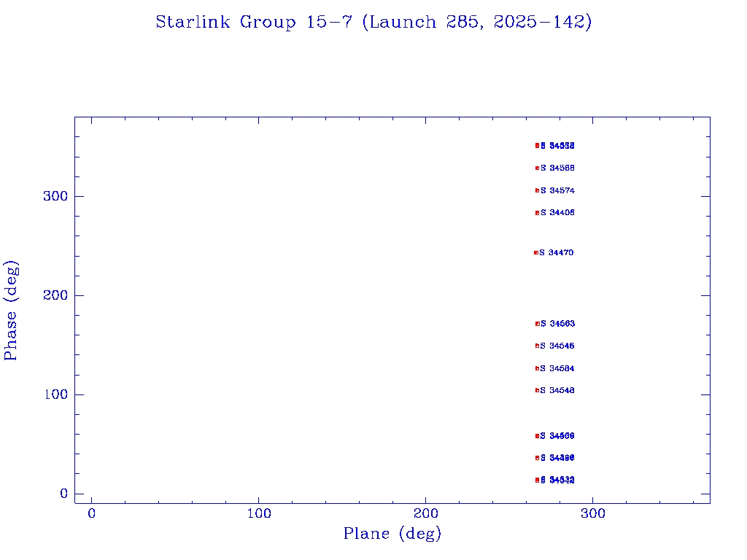This screenshot has width=747, height=560.
Task: Click the Starlink Group 15-7 plot title
Action: coord(373,23)
